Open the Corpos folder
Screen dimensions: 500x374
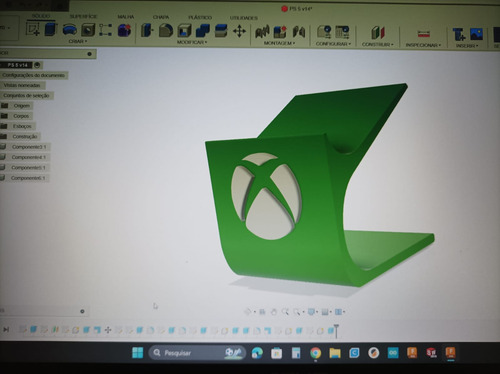click(x=21, y=116)
